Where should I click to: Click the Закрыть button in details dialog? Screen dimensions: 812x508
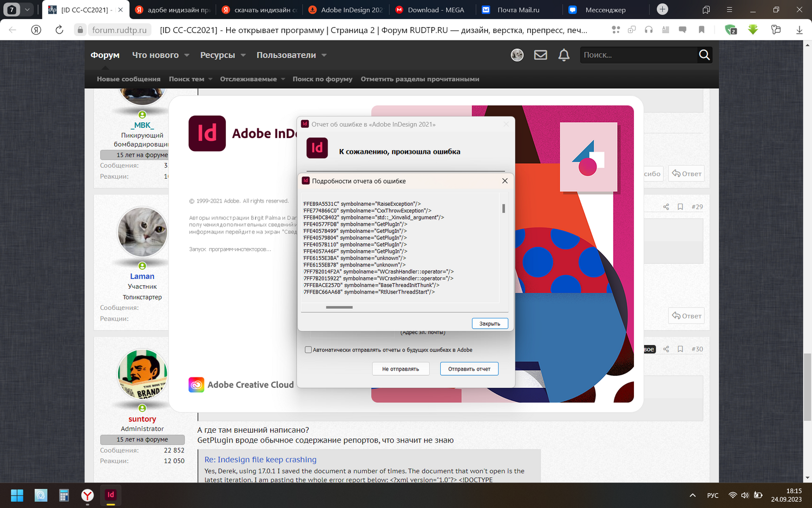pos(490,323)
